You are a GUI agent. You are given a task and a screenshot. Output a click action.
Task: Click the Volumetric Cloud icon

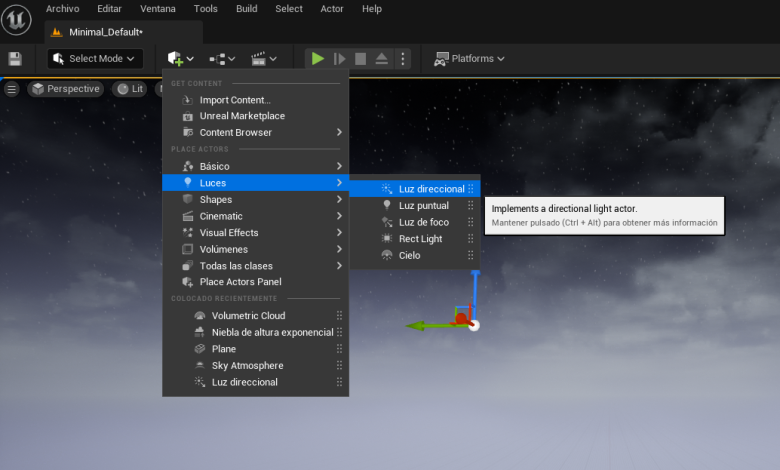(x=199, y=315)
